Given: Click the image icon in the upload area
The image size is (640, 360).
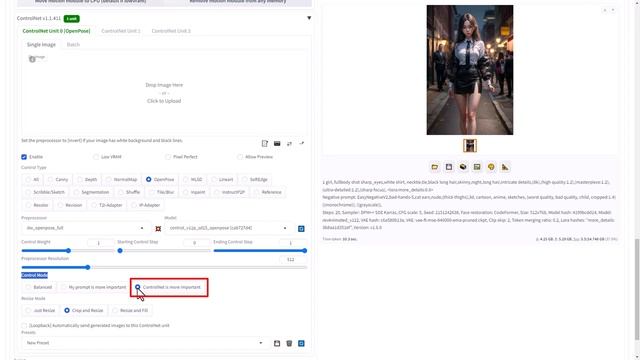Looking at the screenshot, I should [x=32, y=59].
